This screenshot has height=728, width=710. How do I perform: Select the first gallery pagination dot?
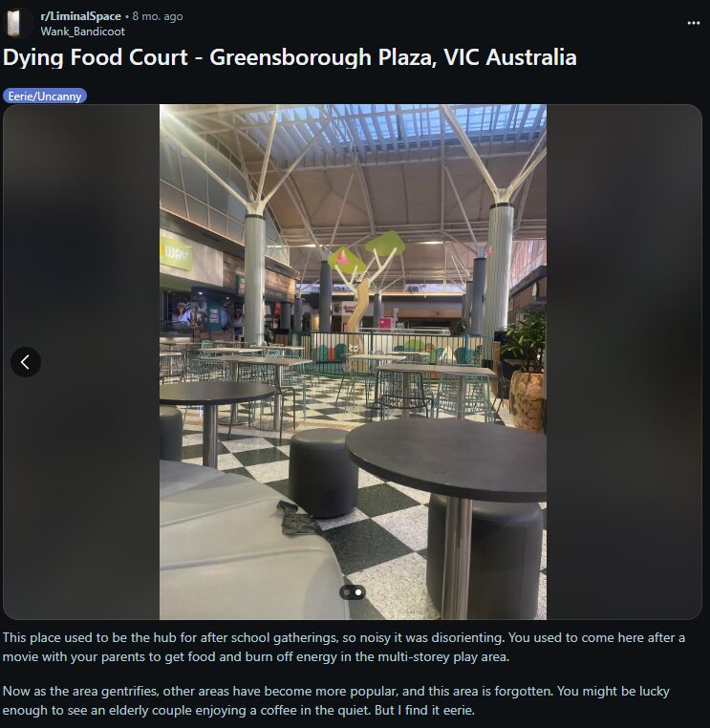coord(347,592)
